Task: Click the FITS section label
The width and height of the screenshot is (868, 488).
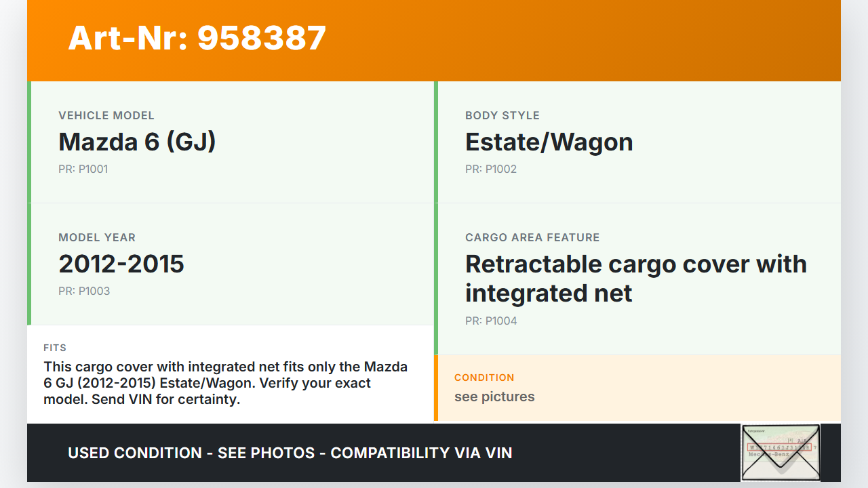Action: point(55,348)
